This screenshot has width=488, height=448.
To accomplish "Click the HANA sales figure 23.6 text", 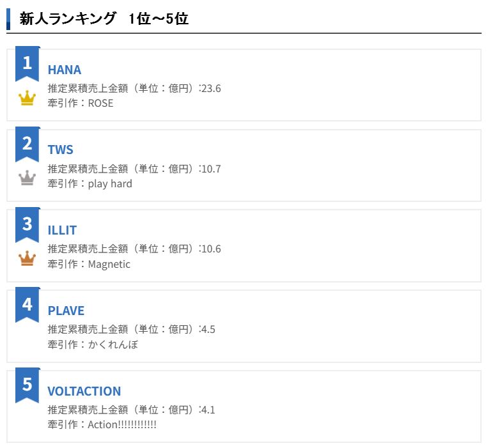I will coord(211,89).
